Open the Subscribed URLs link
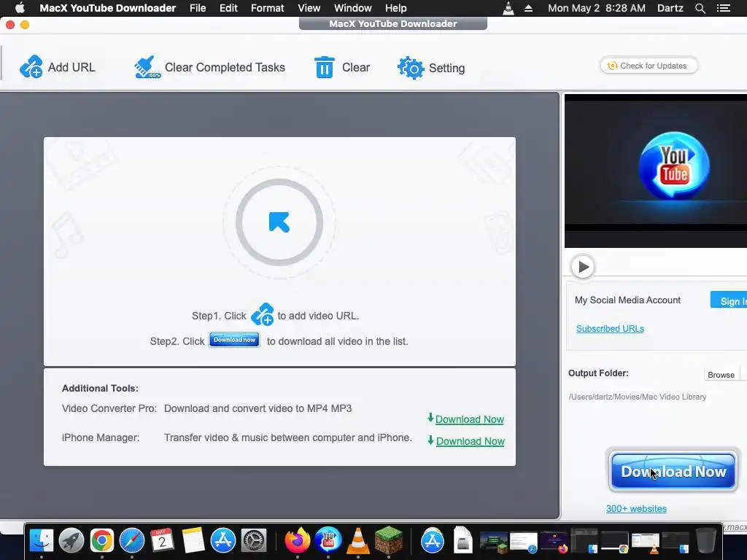The height and width of the screenshot is (560, 747). click(610, 329)
